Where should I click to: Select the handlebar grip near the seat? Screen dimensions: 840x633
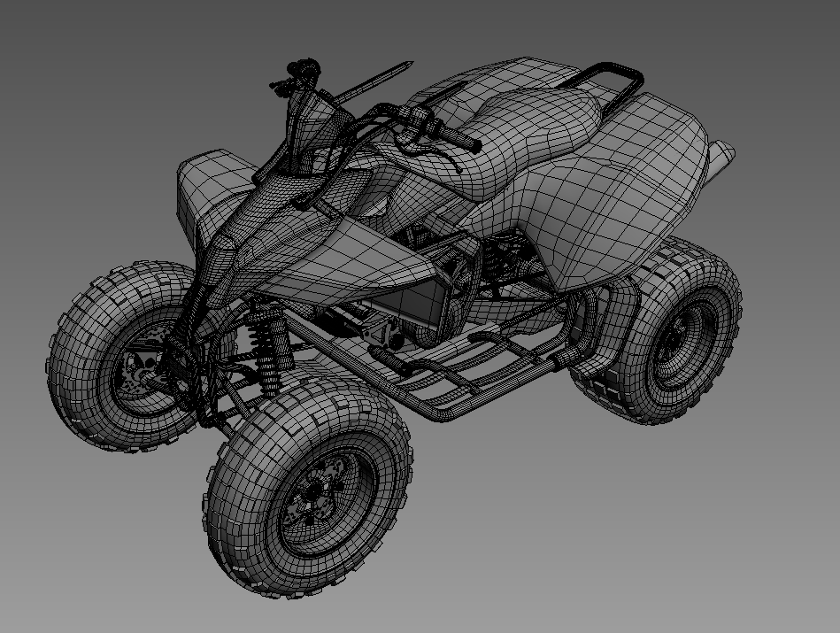[x=456, y=137]
